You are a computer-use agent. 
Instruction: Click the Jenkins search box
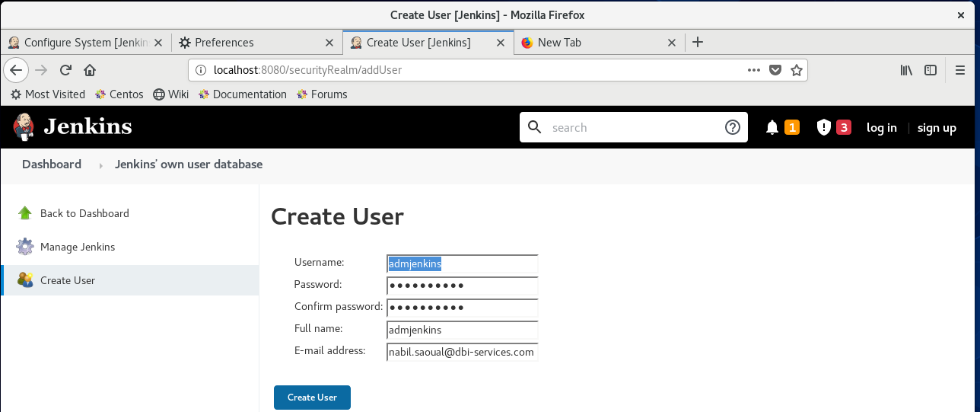pyautogui.click(x=633, y=127)
